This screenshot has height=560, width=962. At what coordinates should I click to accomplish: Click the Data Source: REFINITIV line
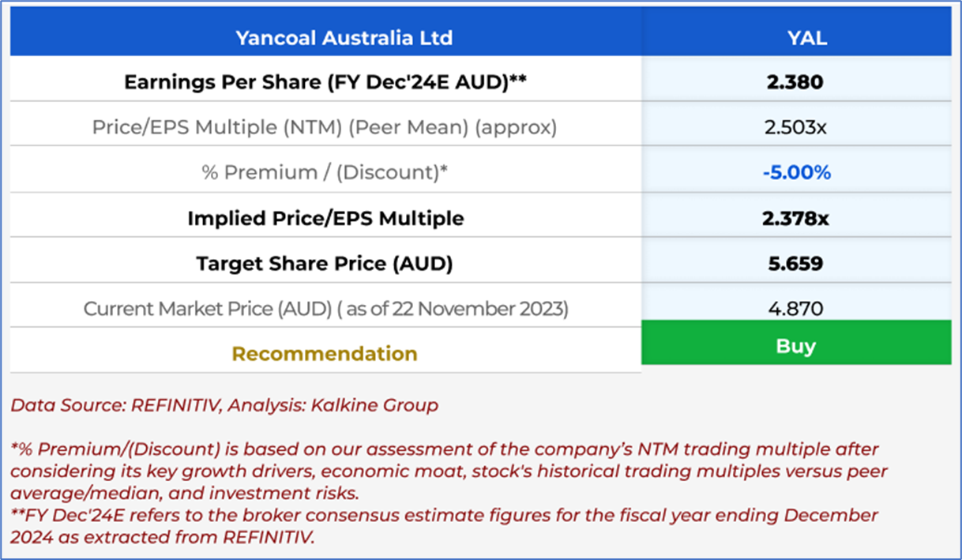coord(224,406)
